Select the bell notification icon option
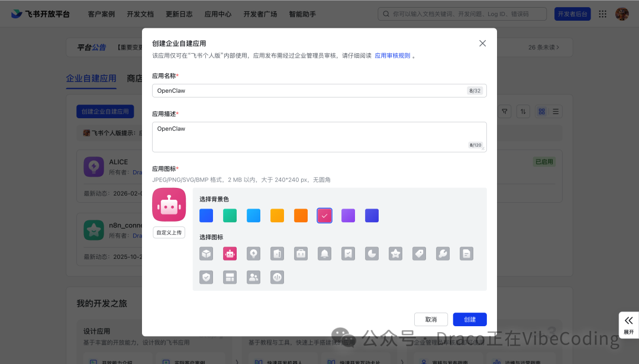This screenshot has height=364, width=639. [325, 253]
